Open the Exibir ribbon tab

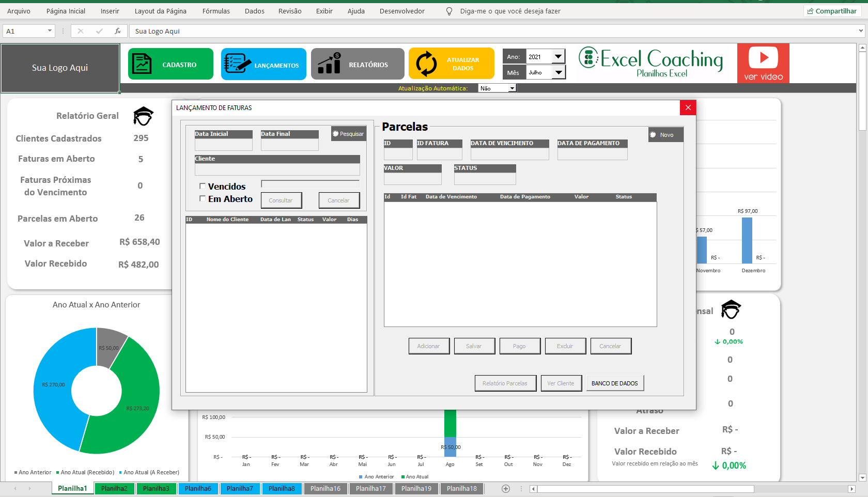(x=324, y=11)
